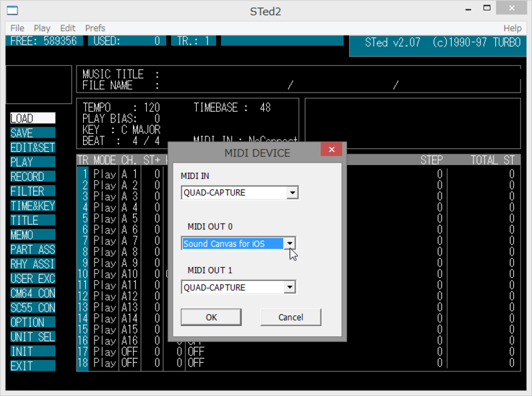Click the PLAY command in sidebar
The height and width of the screenshot is (396, 532).
[33, 162]
